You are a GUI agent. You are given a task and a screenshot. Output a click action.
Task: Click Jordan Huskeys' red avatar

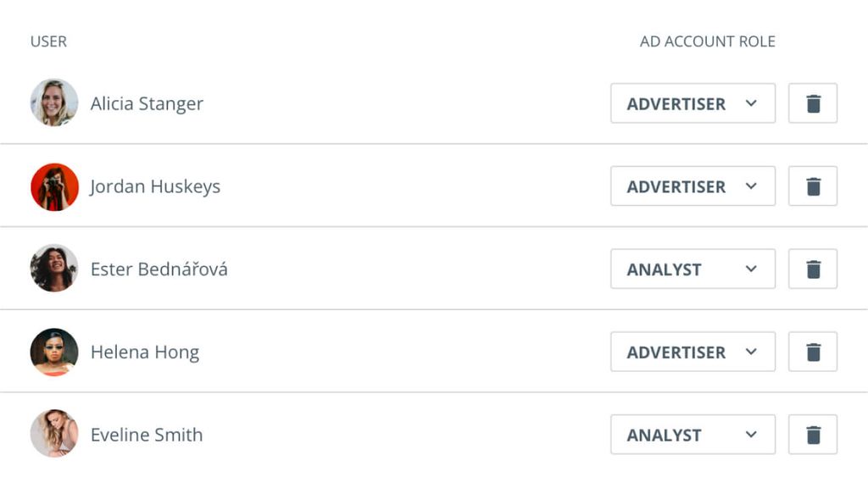click(54, 186)
